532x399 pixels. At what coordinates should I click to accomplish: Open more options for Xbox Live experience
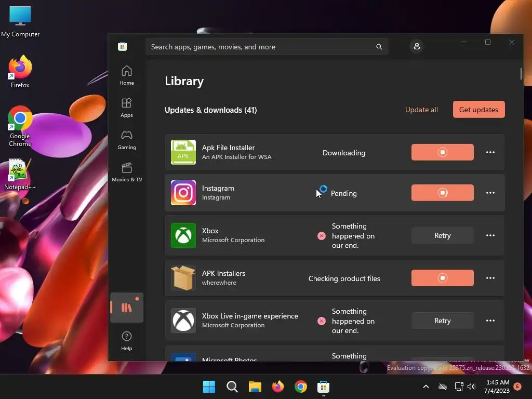[x=490, y=321]
